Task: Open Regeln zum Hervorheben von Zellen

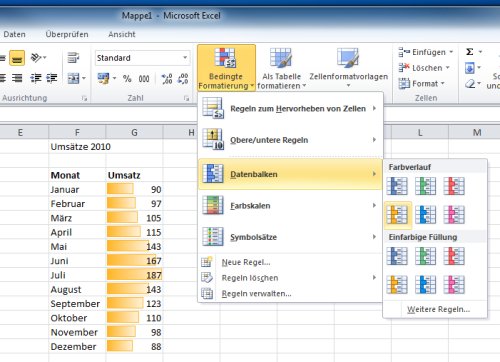Action: [290, 109]
